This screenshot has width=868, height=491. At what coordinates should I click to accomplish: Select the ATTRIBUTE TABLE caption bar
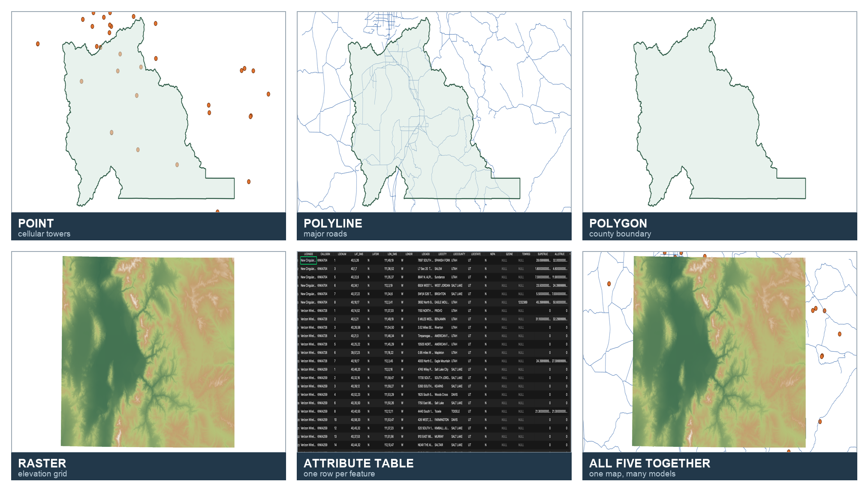pos(434,467)
